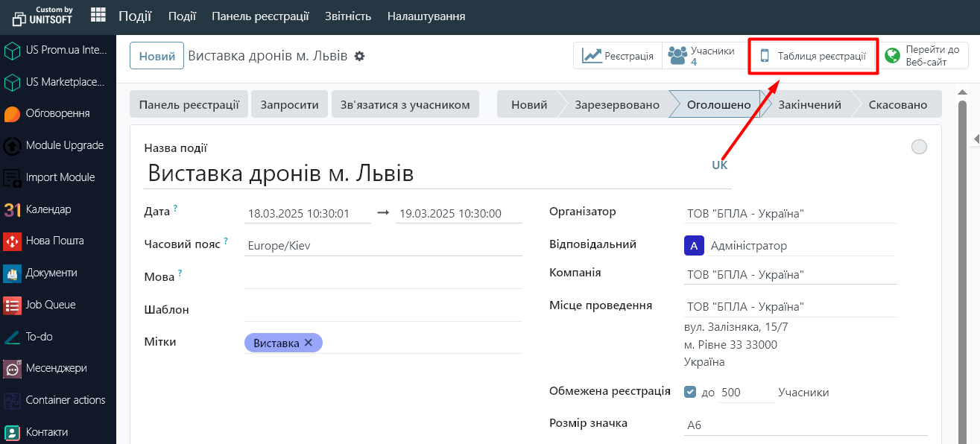Image resolution: width=980 pixels, height=444 pixels.
Task: Open Контакти in the sidebar
Action: pos(46,432)
